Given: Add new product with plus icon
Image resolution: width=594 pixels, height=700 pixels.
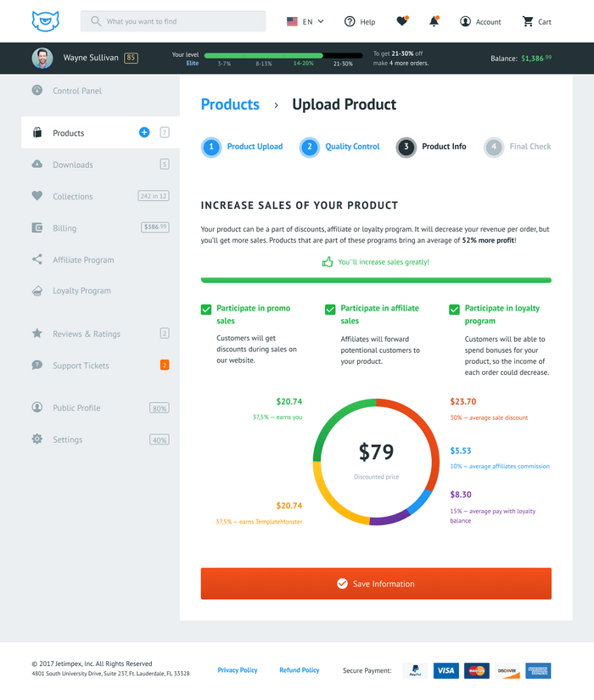Looking at the screenshot, I should [x=144, y=132].
